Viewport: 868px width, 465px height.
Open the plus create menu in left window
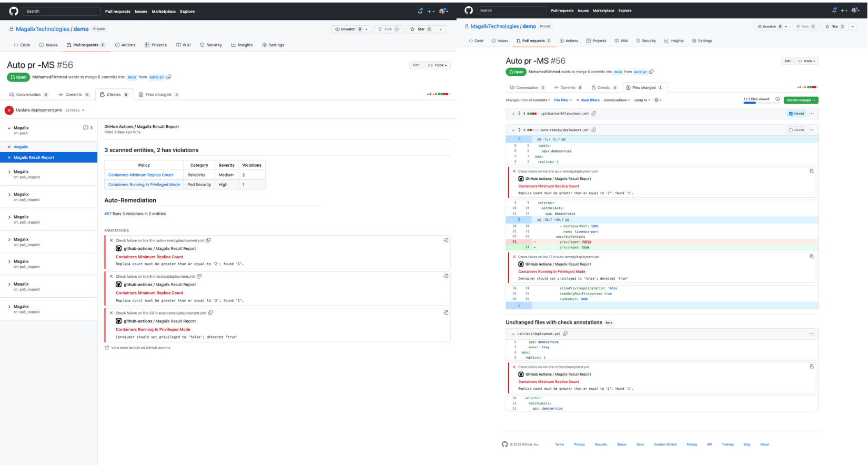tap(430, 11)
